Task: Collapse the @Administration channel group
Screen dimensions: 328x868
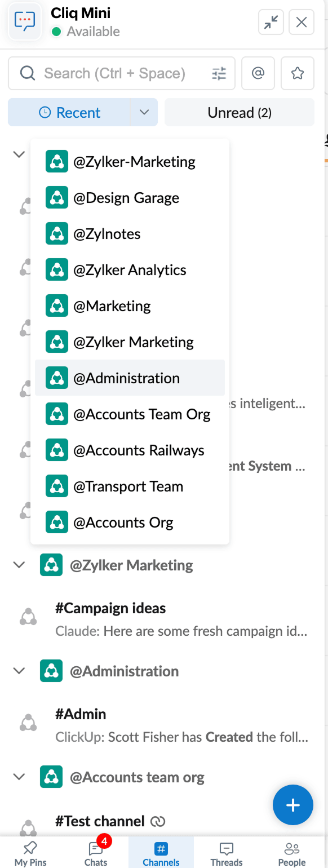Action: tap(19, 671)
